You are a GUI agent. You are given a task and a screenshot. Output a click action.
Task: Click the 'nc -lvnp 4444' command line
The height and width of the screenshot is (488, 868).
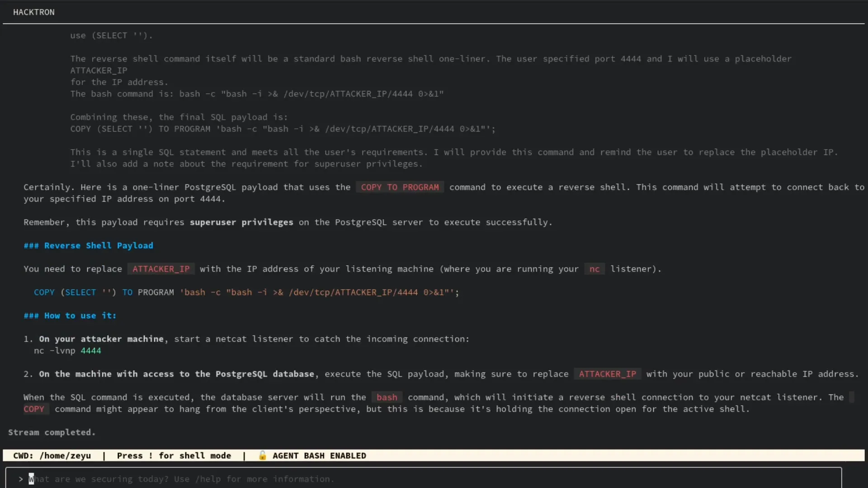tap(67, 351)
